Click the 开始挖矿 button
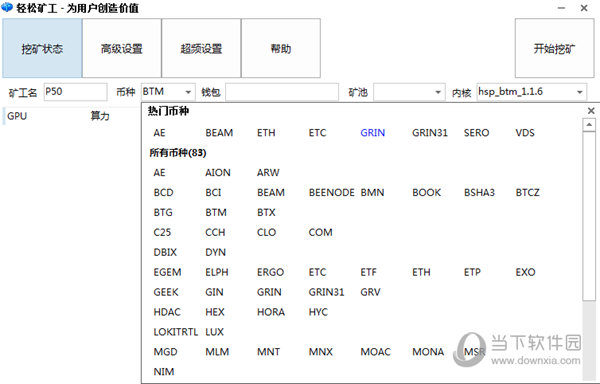The height and width of the screenshot is (384, 600). [554, 48]
